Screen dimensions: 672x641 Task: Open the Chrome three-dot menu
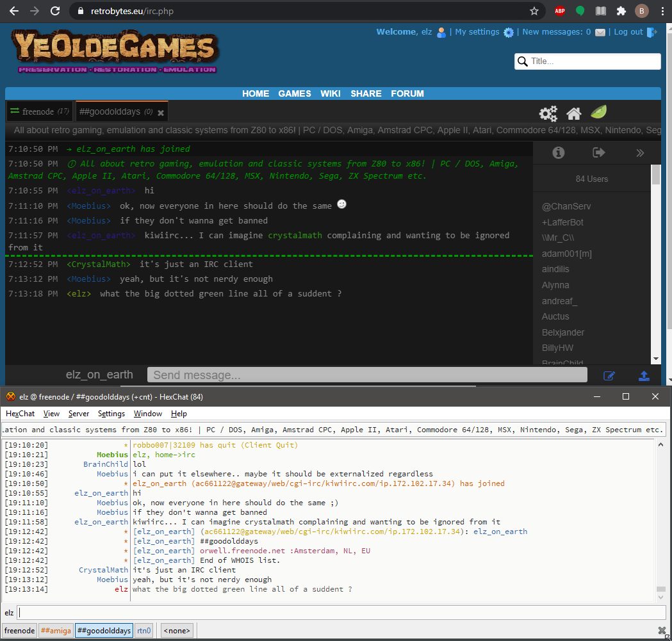[662, 11]
